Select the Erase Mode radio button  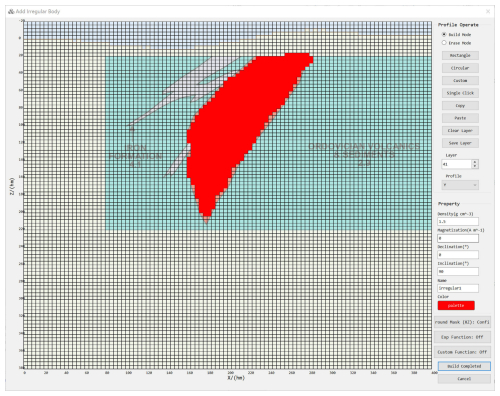click(444, 43)
